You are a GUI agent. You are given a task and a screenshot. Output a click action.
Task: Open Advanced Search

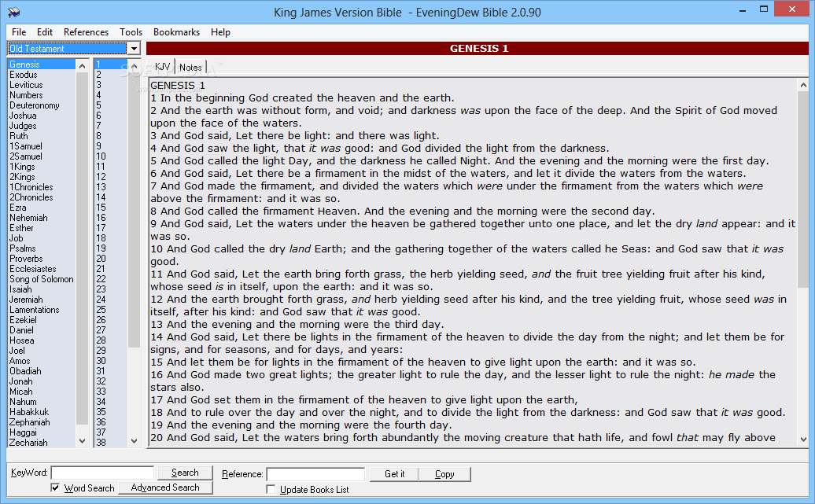(x=165, y=487)
